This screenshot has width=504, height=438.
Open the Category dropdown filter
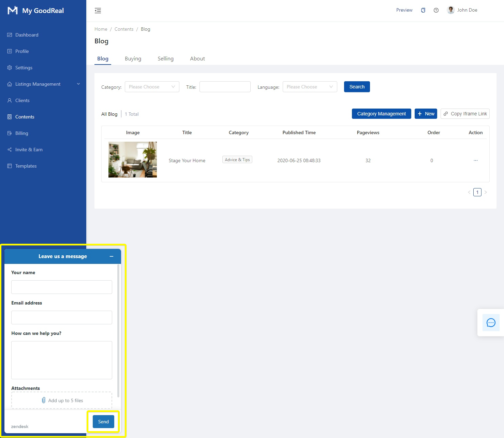click(152, 87)
